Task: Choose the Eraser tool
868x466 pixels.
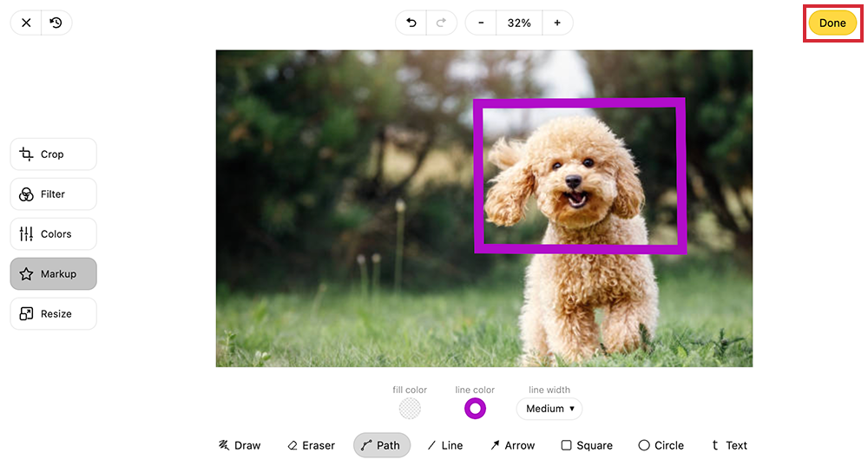Action: point(311,445)
